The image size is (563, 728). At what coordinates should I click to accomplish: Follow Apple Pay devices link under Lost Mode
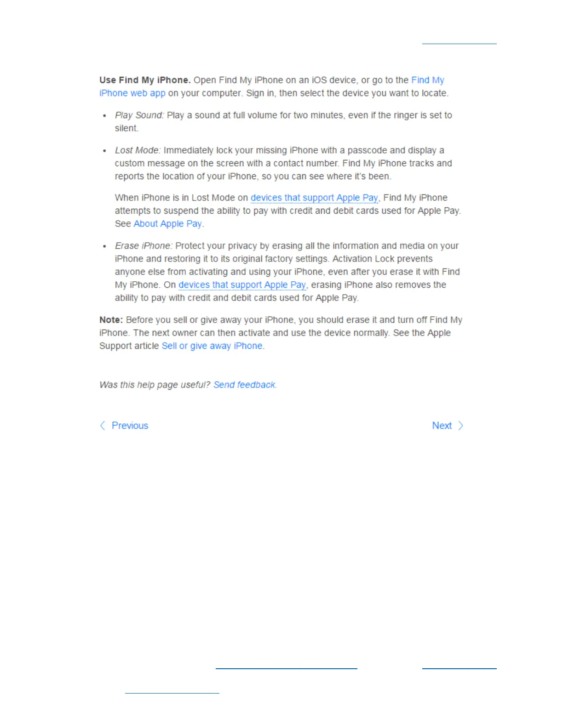[314, 198]
